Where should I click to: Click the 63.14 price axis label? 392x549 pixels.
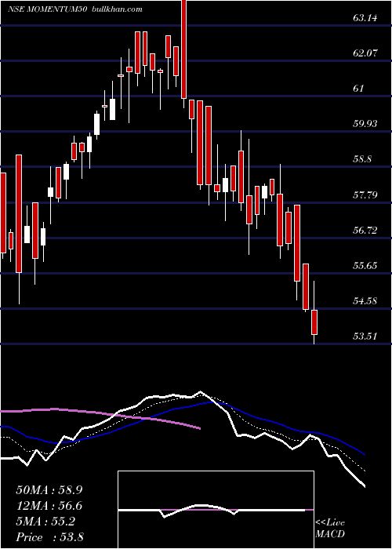(365, 17)
